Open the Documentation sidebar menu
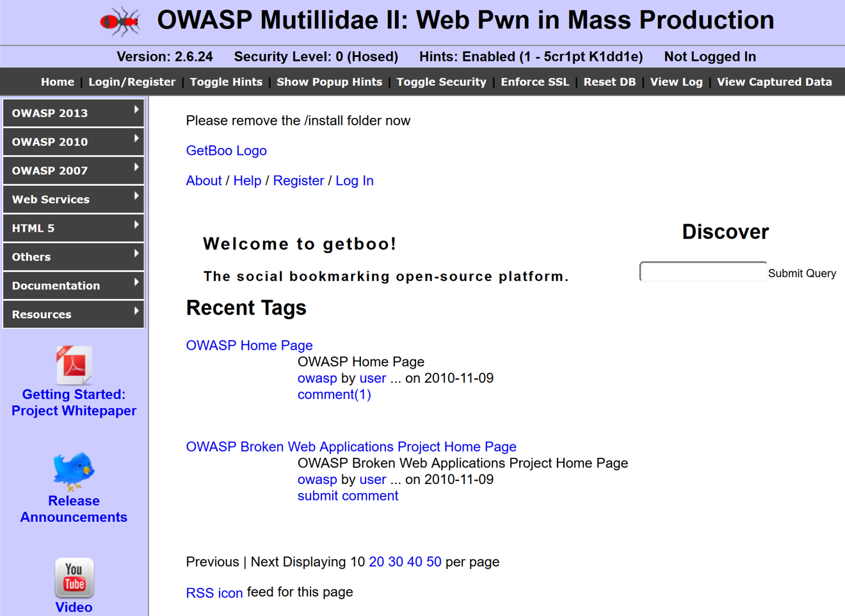 coord(74,286)
